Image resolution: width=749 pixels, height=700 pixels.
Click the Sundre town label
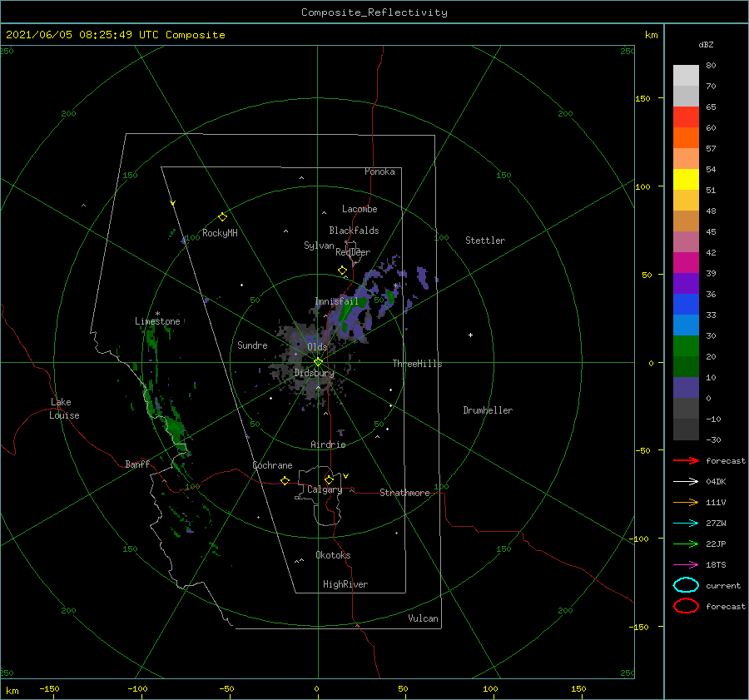point(252,345)
